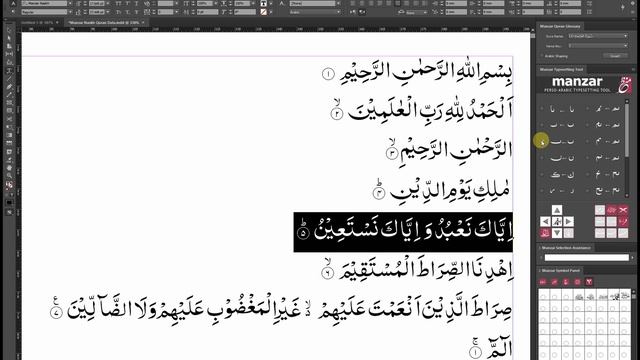Viewport: 640px width, 360px height.
Task: Select the Type tool
Action: 9,70
